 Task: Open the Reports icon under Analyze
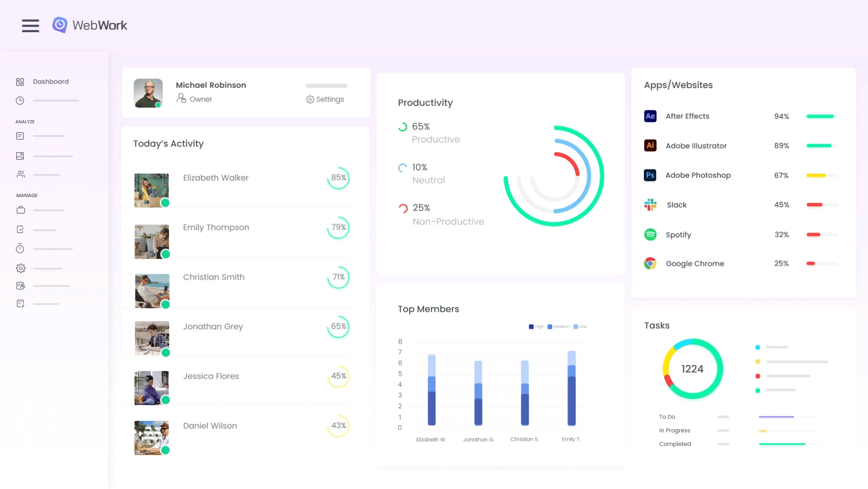pyautogui.click(x=19, y=136)
